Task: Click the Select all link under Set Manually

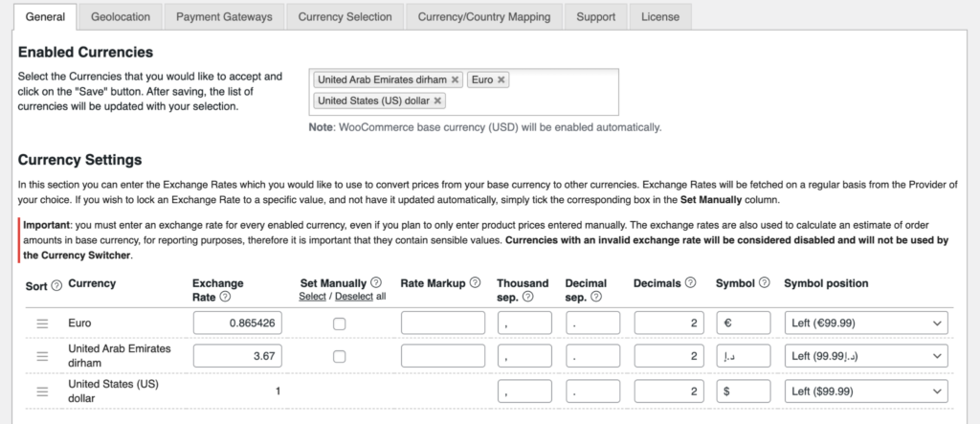Action: (x=313, y=297)
